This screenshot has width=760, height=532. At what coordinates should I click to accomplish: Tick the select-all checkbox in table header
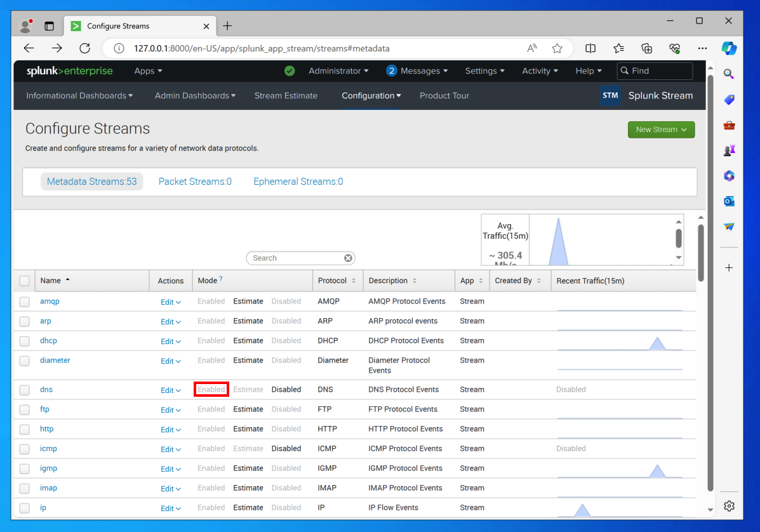(x=24, y=281)
